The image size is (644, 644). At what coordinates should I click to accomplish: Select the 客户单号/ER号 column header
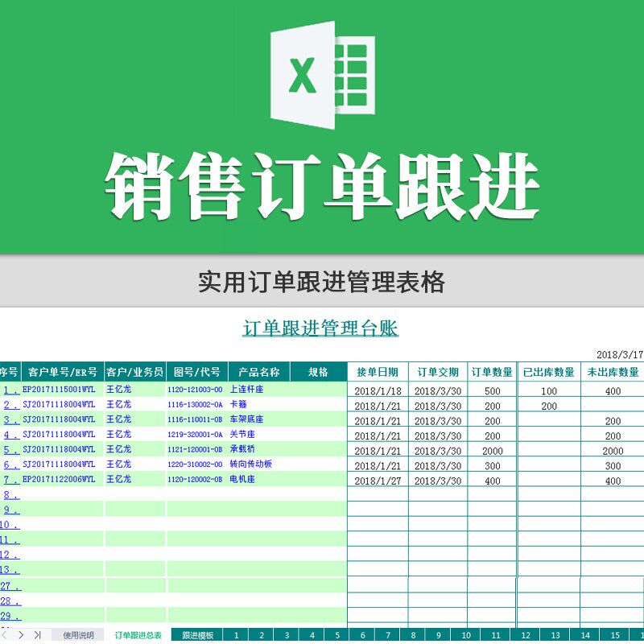coord(63,372)
